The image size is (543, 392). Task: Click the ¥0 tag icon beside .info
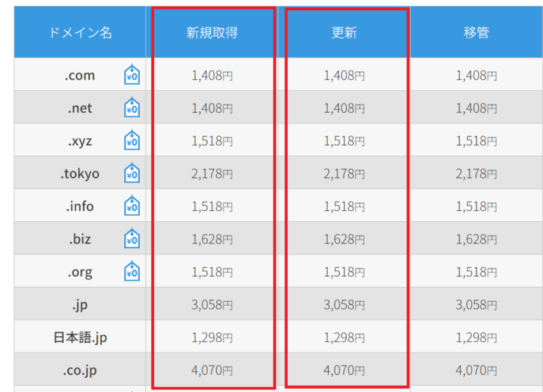pos(132,206)
